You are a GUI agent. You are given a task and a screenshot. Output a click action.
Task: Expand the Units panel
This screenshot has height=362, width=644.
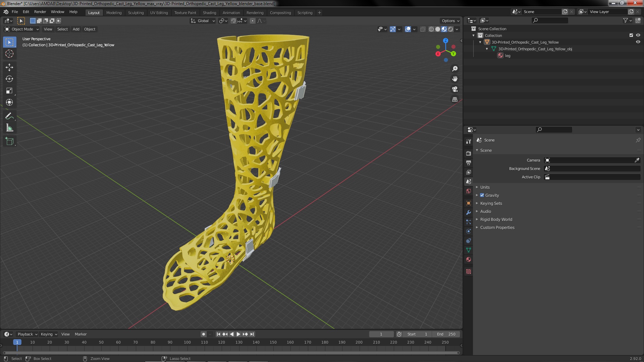tap(485, 187)
